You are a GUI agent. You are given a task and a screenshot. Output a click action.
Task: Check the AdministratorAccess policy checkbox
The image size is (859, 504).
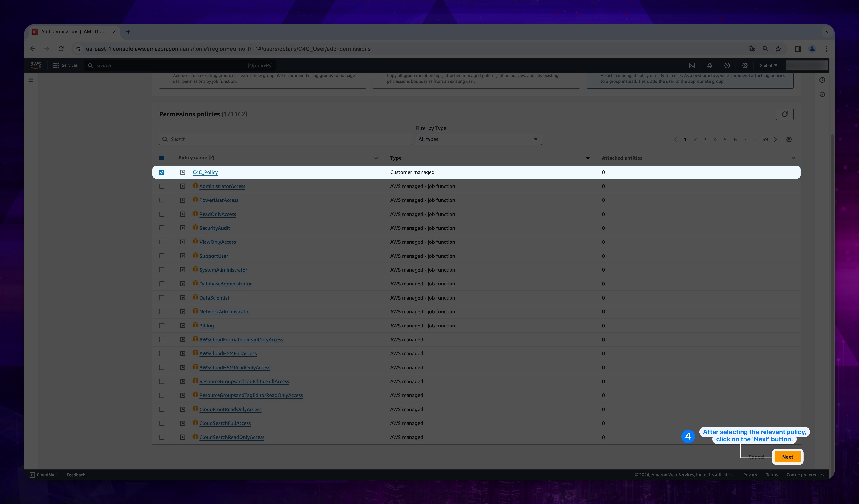point(162,186)
